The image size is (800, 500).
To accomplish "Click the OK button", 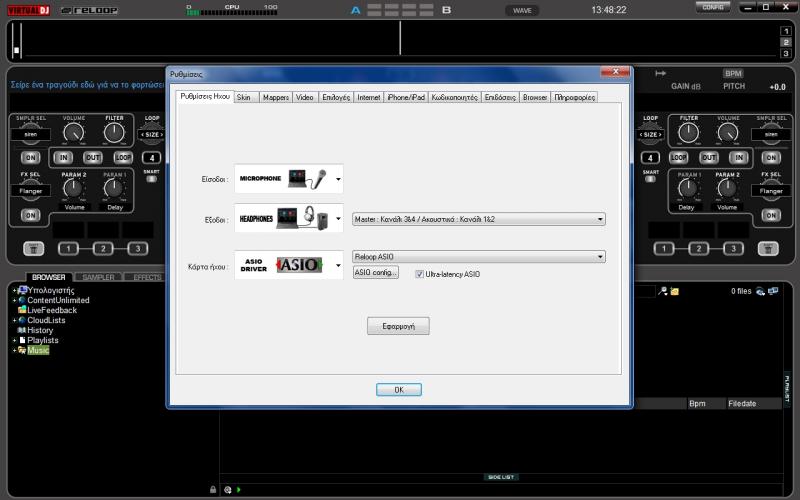I will (x=399, y=390).
